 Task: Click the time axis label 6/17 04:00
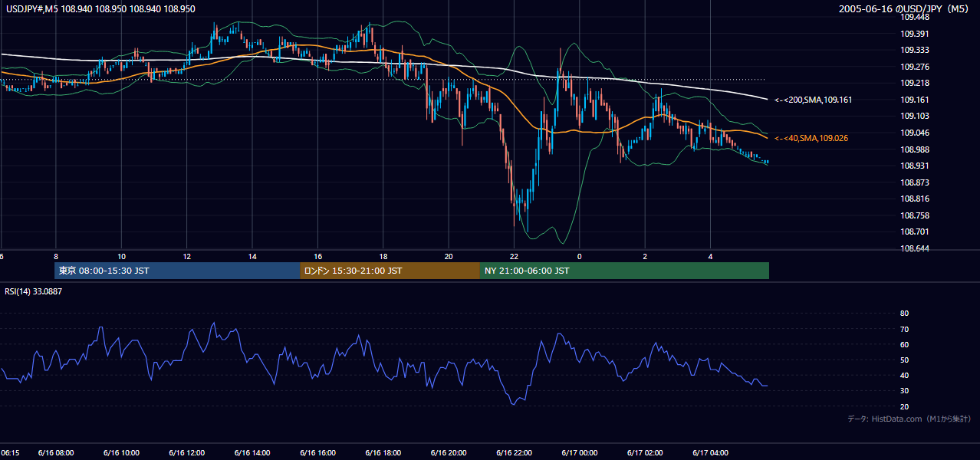click(710, 453)
